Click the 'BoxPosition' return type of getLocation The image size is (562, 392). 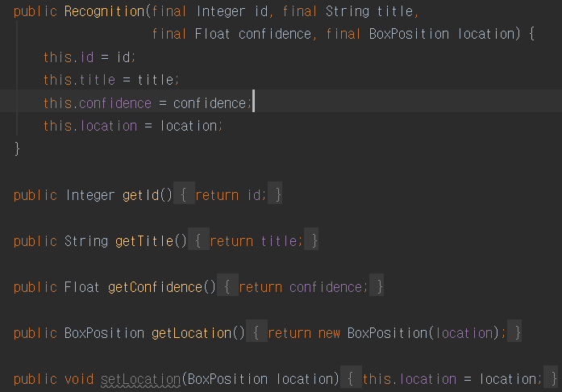104,333
